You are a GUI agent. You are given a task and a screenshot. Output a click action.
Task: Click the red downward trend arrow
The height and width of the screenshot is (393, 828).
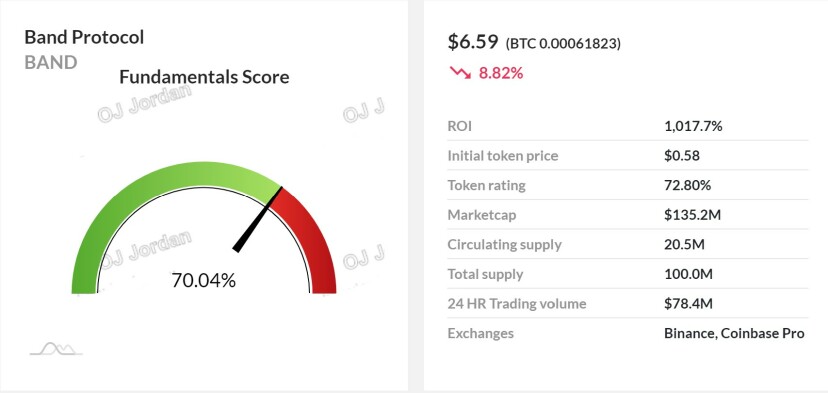(x=460, y=72)
